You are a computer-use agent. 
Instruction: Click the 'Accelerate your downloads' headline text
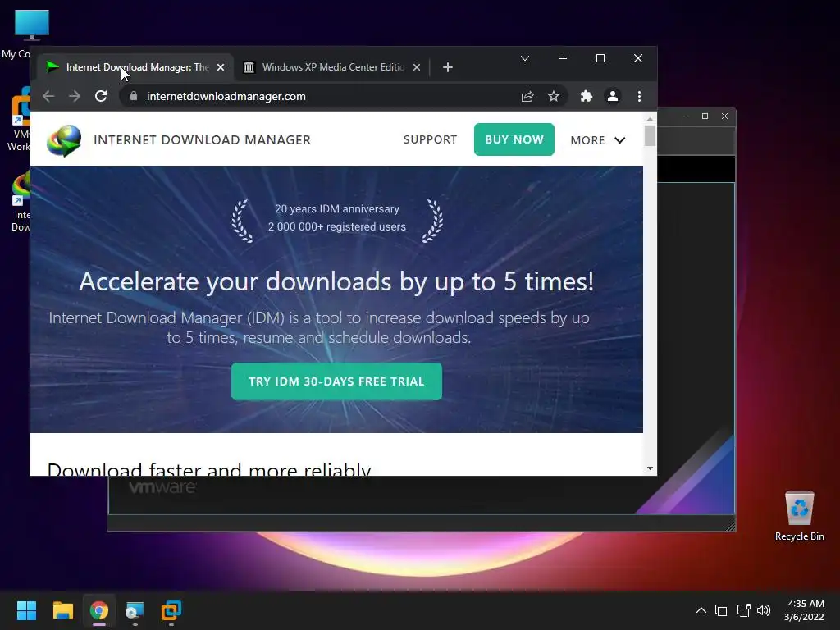click(x=336, y=282)
